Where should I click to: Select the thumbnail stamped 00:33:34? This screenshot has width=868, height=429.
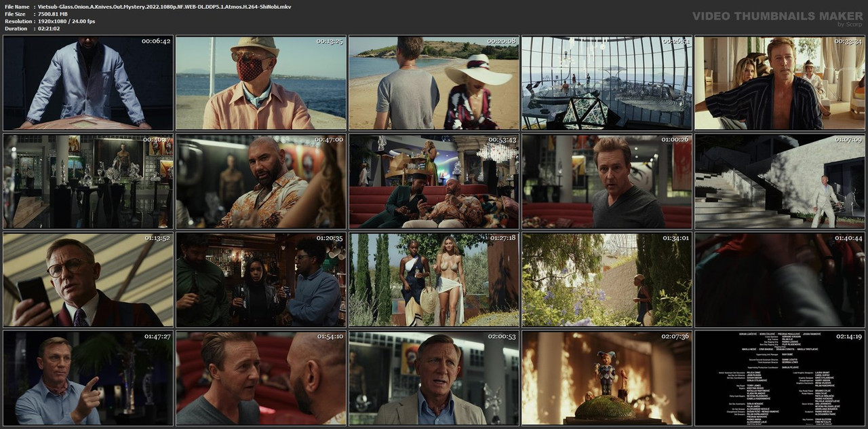coord(780,83)
